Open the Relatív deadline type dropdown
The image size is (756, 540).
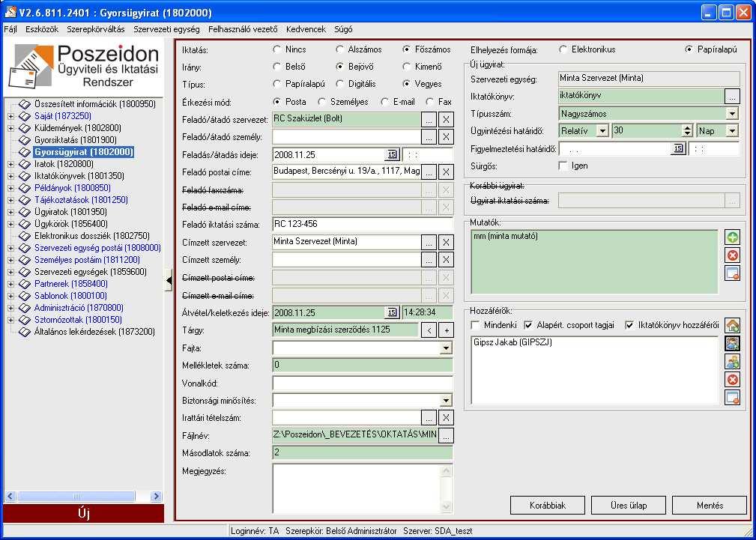pyautogui.click(x=602, y=130)
